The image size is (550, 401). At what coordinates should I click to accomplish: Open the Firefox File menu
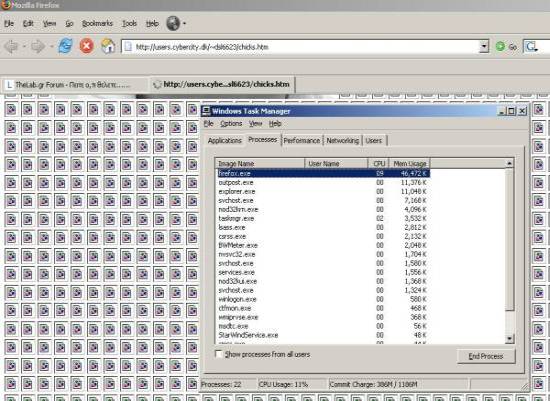(9, 24)
